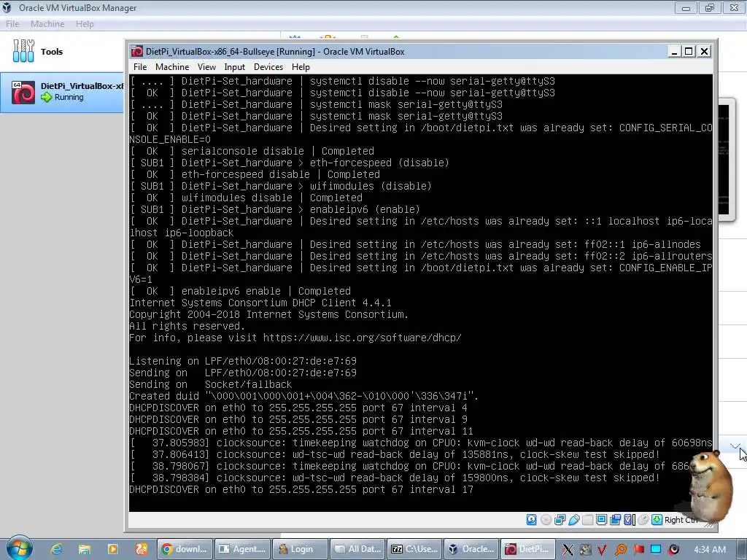Click the USB devices status icon
Viewport: 747px width, 560px height.
point(573,519)
